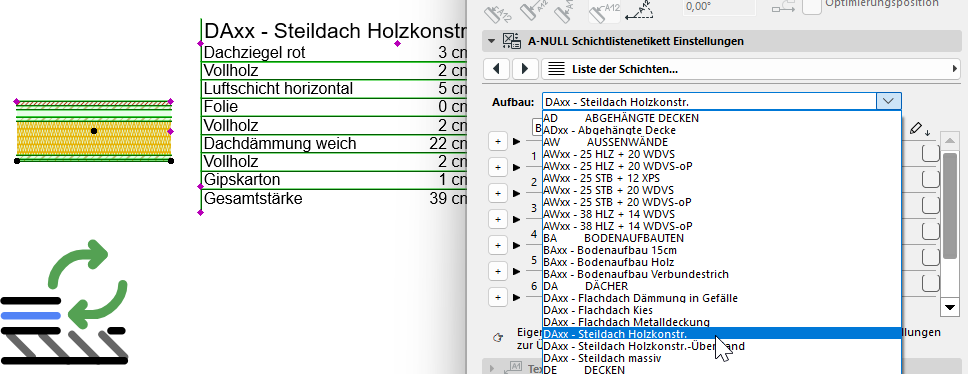The width and height of the screenshot is (968, 375).
Task: Click the plus button above layer row 1
Action: coord(497,141)
